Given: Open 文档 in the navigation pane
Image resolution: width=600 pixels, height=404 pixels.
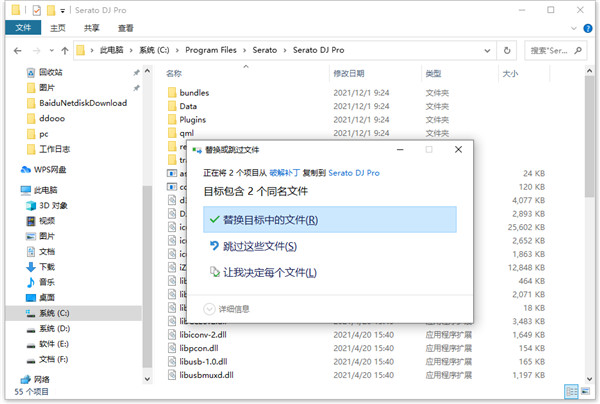Looking at the screenshot, I should pos(46,251).
